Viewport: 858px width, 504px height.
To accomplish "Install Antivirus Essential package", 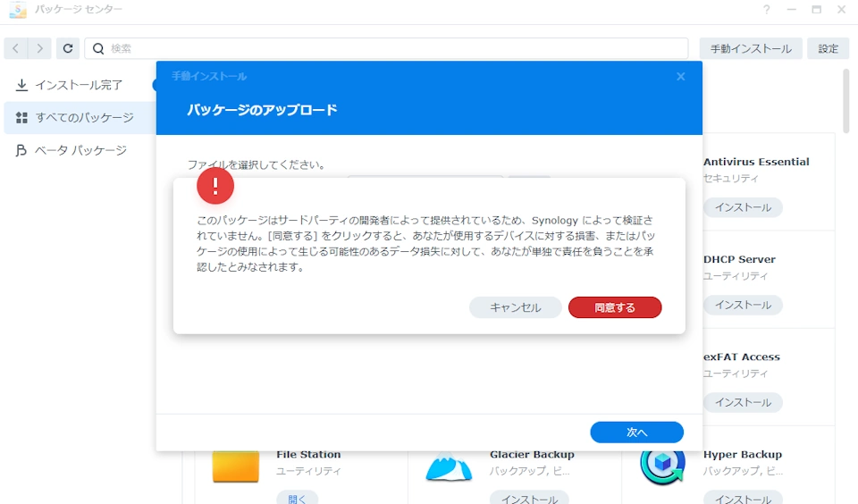I will point(743,207).
